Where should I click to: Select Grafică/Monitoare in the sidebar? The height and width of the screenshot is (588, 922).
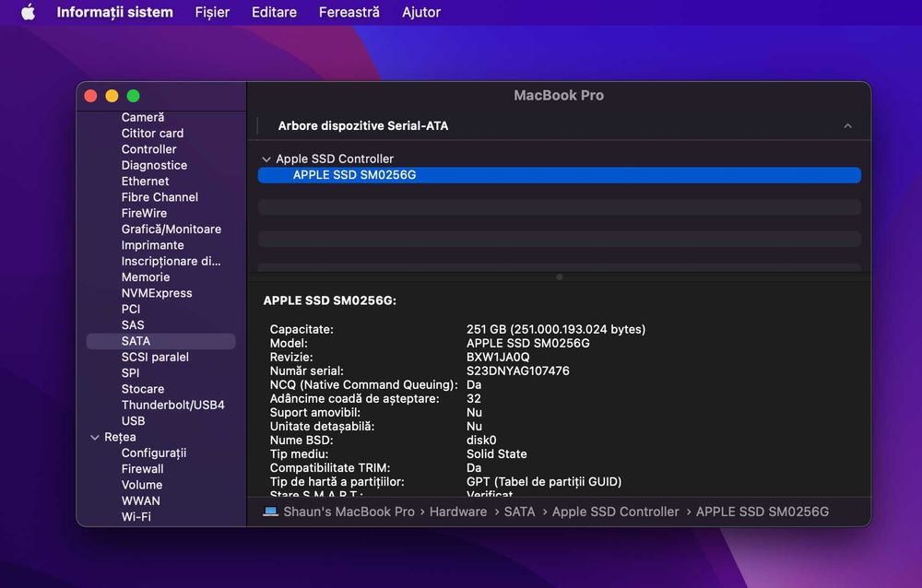[171, 229]
